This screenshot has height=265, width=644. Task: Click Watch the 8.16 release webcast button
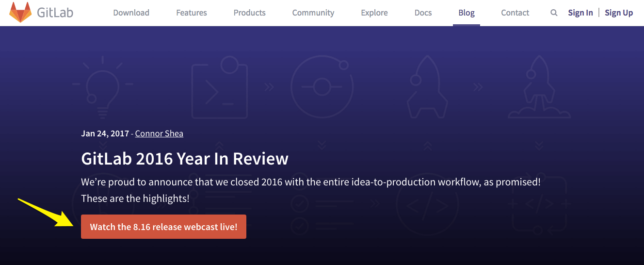click(x=163, y=227)
